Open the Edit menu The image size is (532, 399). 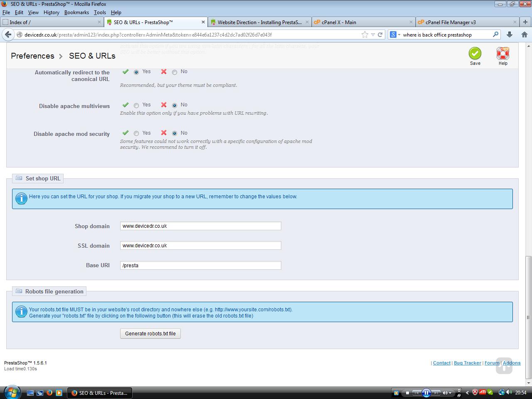(x=19, y=12)
